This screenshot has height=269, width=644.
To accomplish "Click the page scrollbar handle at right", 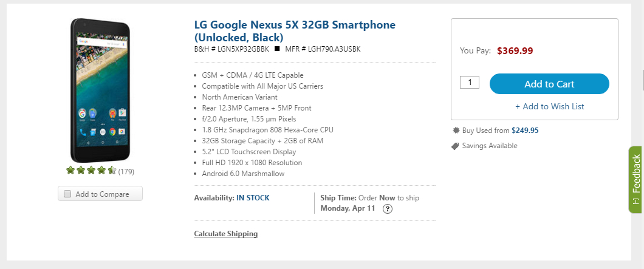I will click(x=643, y=80).
